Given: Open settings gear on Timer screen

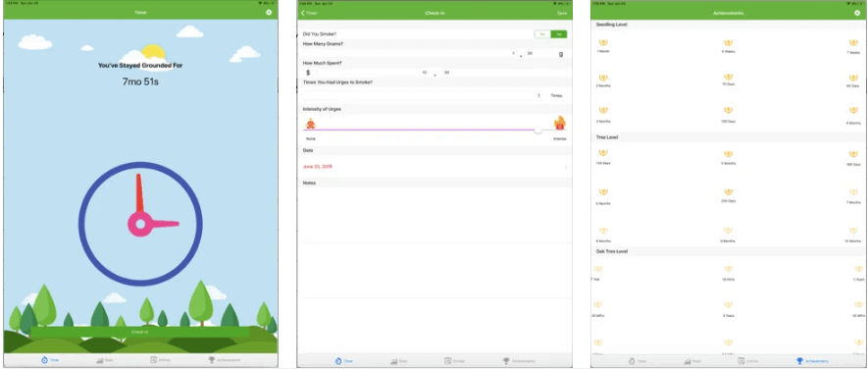Looking at the screenshot, I should [269, 12].
